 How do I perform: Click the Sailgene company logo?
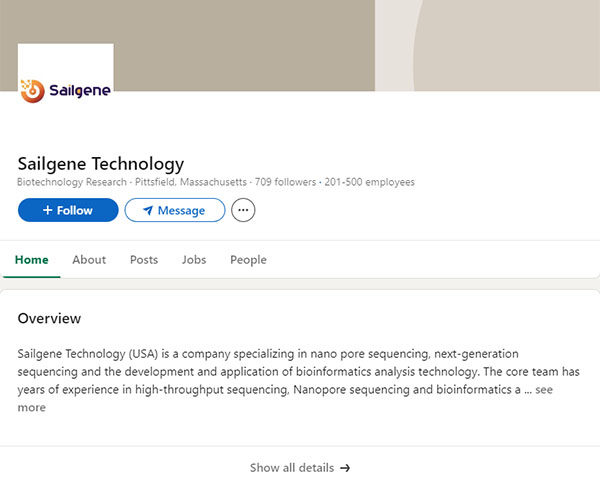(65, 91)
